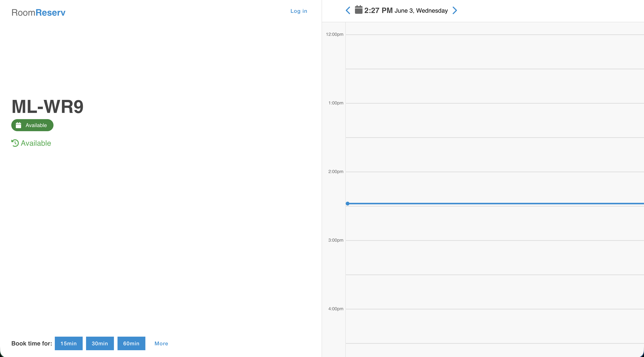Screen dimensions: 644x357
Task: Book the room for 15min
Action: pos(69,343)
